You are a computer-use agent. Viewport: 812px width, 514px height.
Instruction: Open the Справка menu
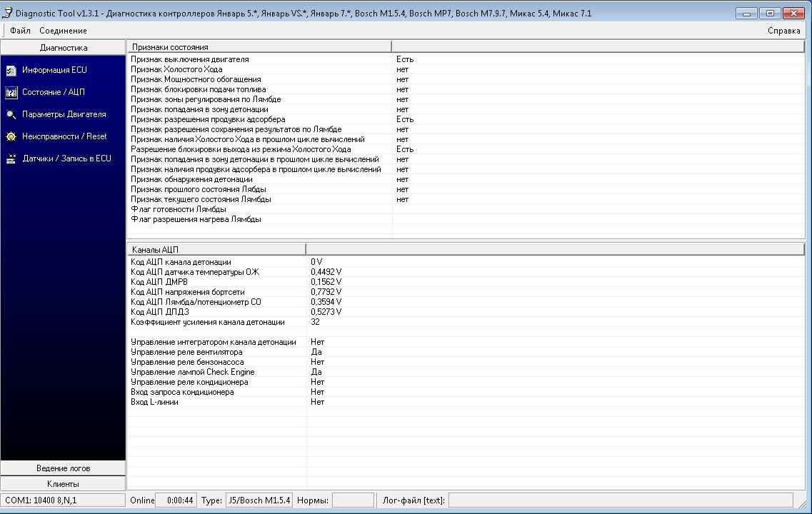click(x=783, y=31)
